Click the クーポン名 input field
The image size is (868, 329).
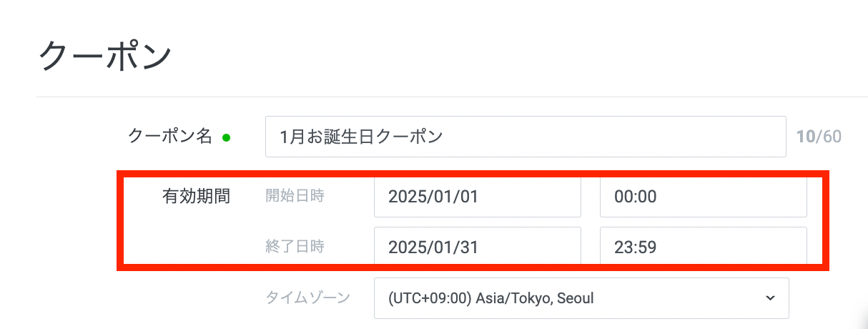[x=525, y=137]
